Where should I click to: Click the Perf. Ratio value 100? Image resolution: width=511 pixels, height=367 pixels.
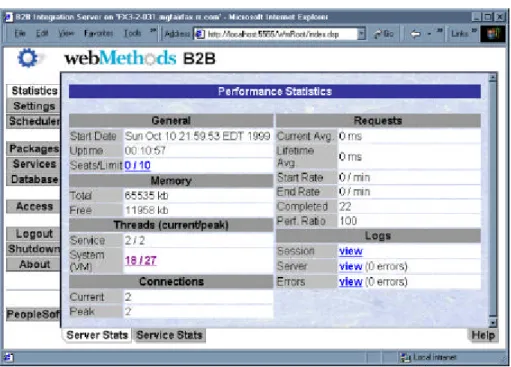tap(348, 221)
